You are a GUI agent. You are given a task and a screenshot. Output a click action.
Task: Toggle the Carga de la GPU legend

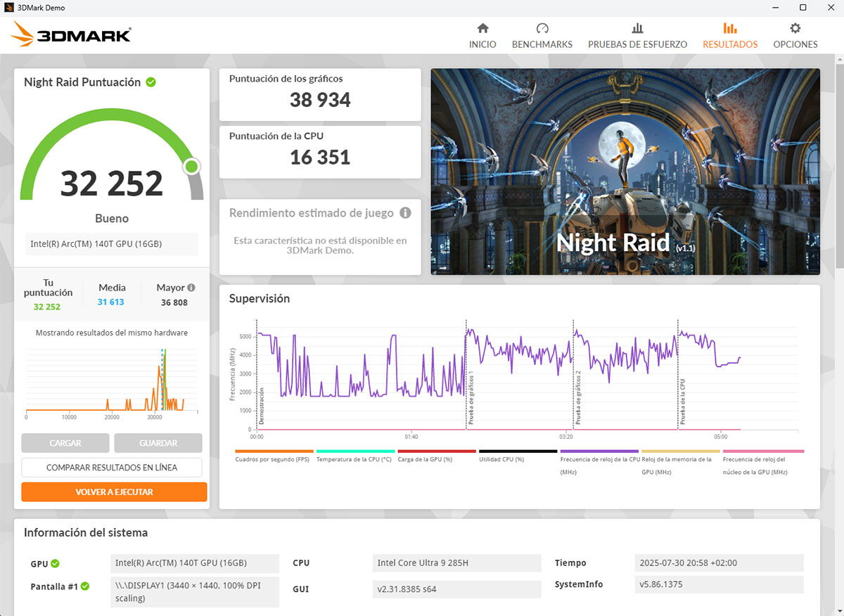(437, 456)
